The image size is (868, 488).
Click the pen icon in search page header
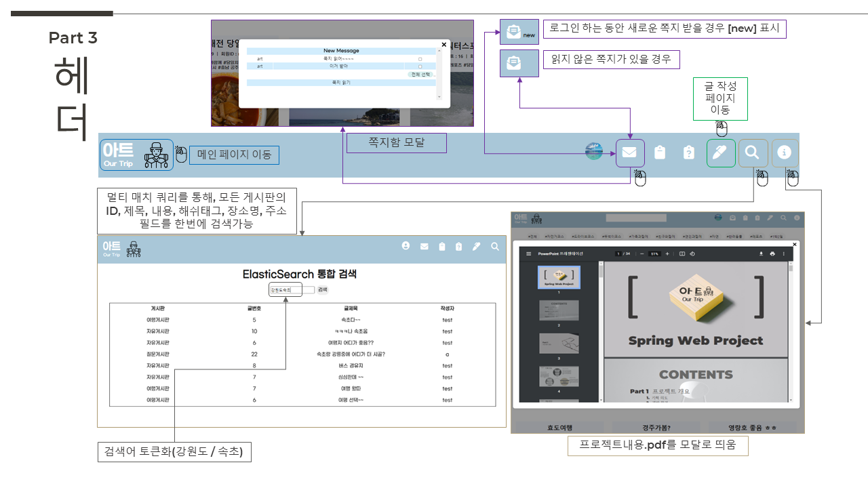click(477, 247)
